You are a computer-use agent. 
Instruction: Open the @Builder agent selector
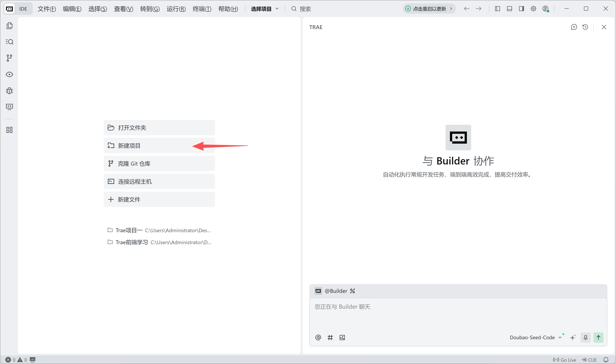tap(336, 291)
